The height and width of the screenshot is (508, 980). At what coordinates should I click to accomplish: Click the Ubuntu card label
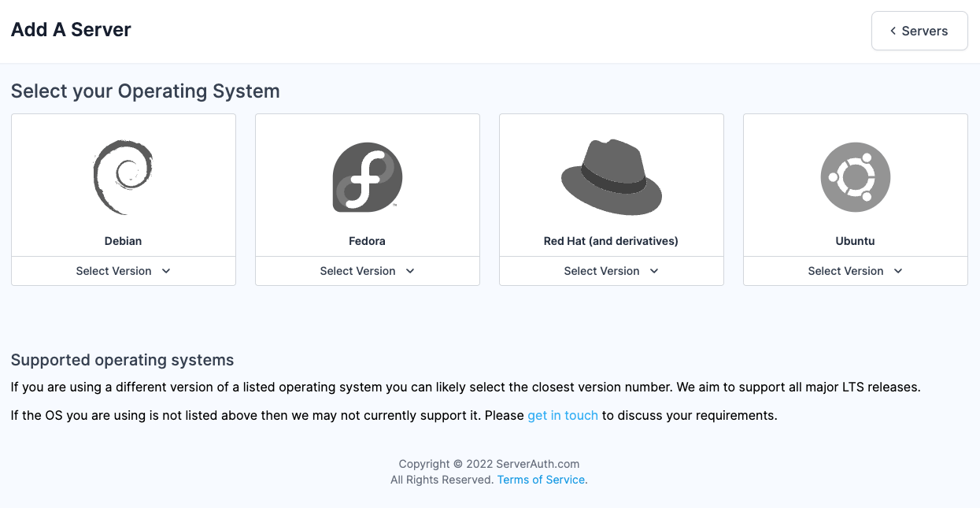pos(856,241)
